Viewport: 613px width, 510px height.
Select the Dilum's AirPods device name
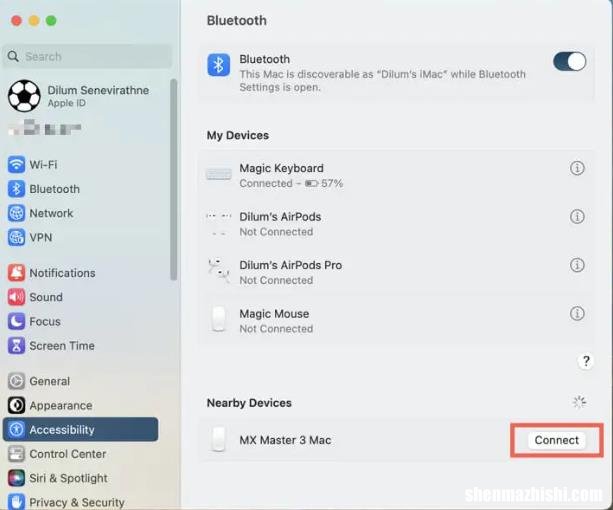pyautogui.click(x=280, y=217)
